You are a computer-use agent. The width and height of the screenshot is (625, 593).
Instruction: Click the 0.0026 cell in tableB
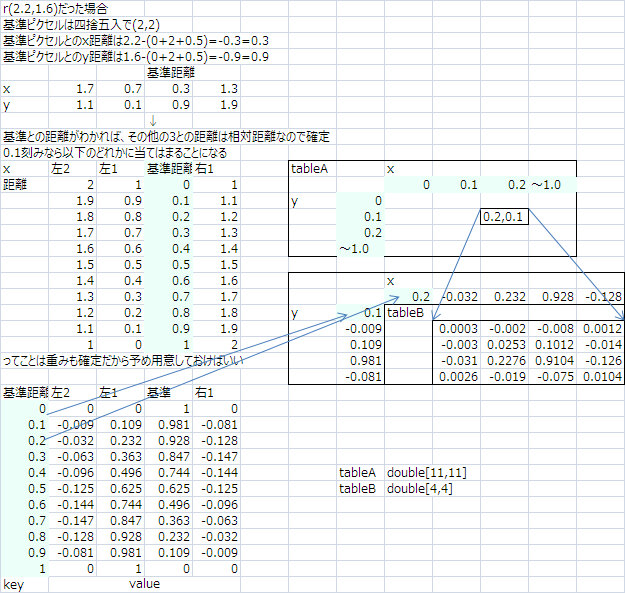pos(458,377)
